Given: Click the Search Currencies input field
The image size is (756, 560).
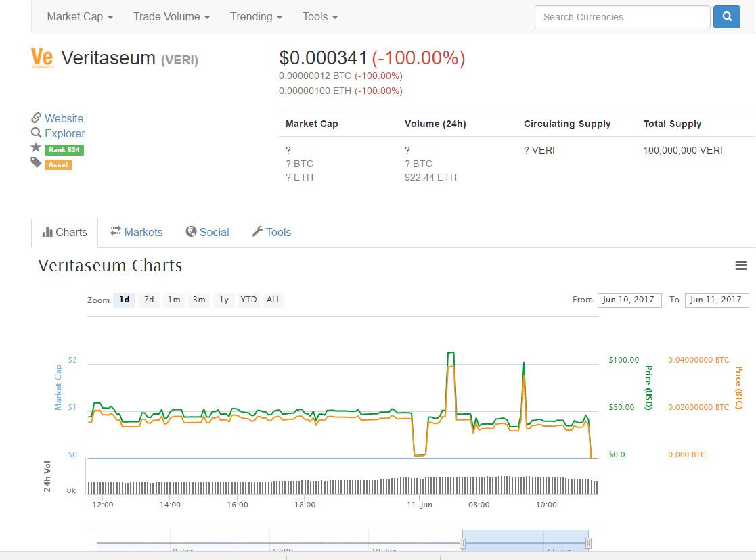Looking at the screenshot, I should pyautogui.click(x=623, y=17).
